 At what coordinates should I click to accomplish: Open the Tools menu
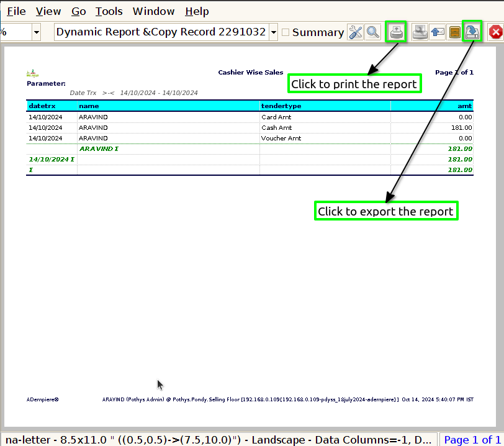coord(109,11)
